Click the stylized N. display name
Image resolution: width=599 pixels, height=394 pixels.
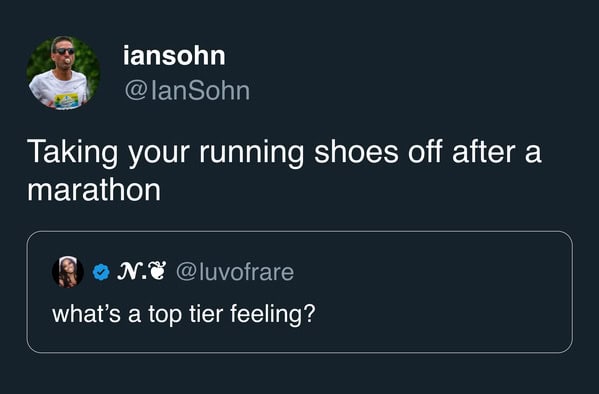pyautogui.click(x=131, y=271)
